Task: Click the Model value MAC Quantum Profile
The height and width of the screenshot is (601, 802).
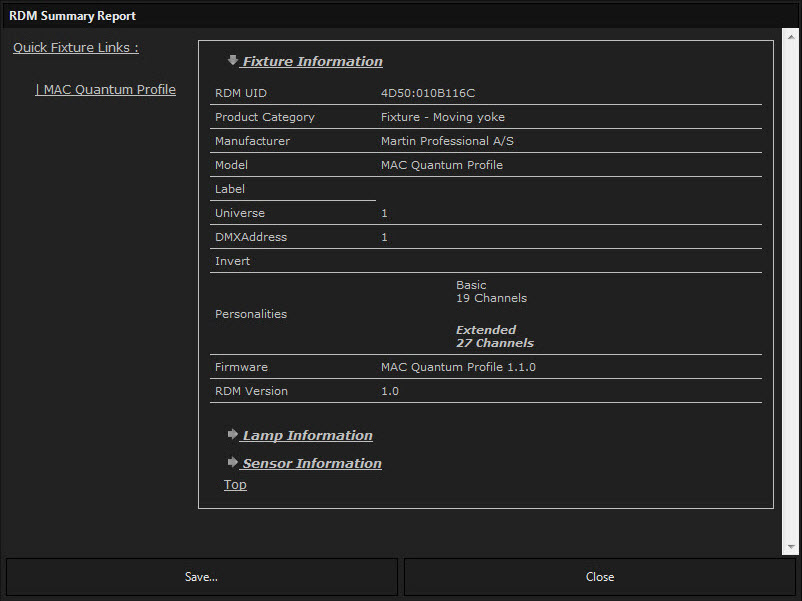Action: (x=442, y=165)
